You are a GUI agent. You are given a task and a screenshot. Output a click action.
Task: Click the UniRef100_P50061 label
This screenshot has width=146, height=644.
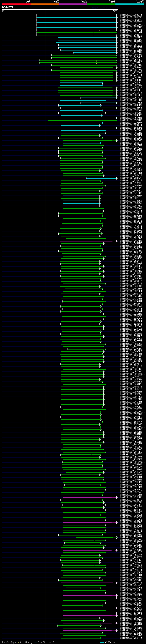[x=131, y=208]
